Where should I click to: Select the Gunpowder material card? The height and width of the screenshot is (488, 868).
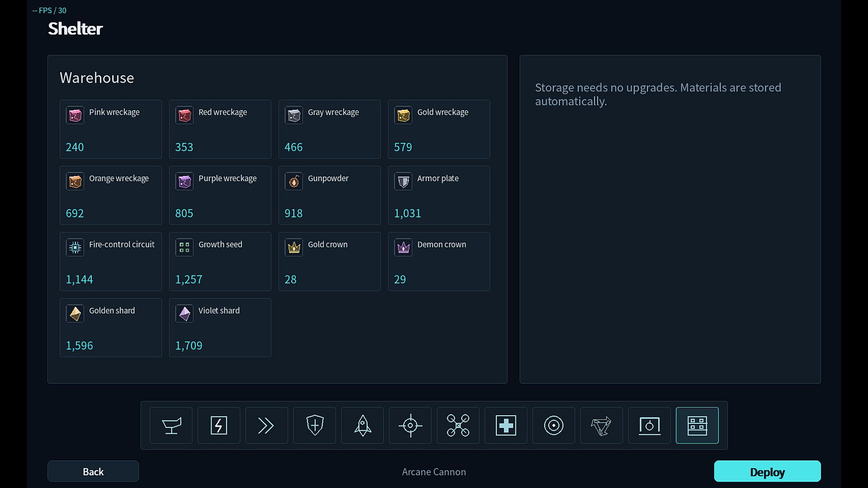(330, 195)
